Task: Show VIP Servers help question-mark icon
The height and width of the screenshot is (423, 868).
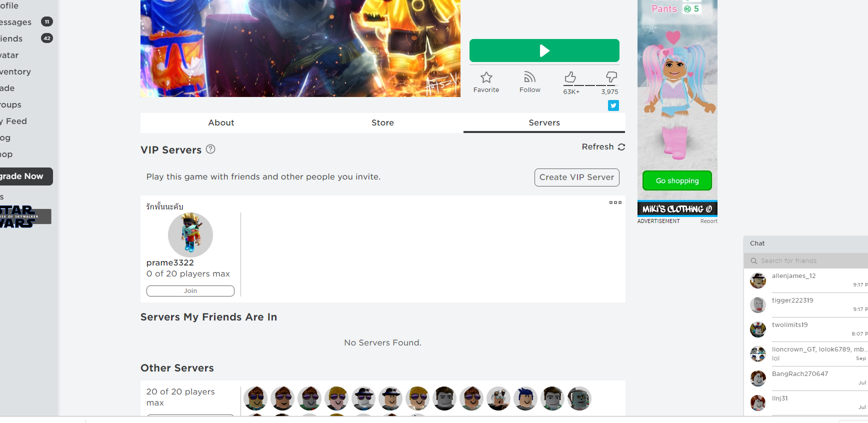Action: [x=210, y=149]
